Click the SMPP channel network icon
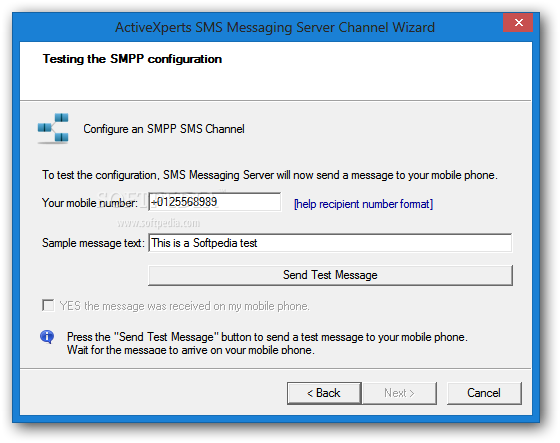The width and height of the screenshot is (560, 443). [x=53, y=128]
